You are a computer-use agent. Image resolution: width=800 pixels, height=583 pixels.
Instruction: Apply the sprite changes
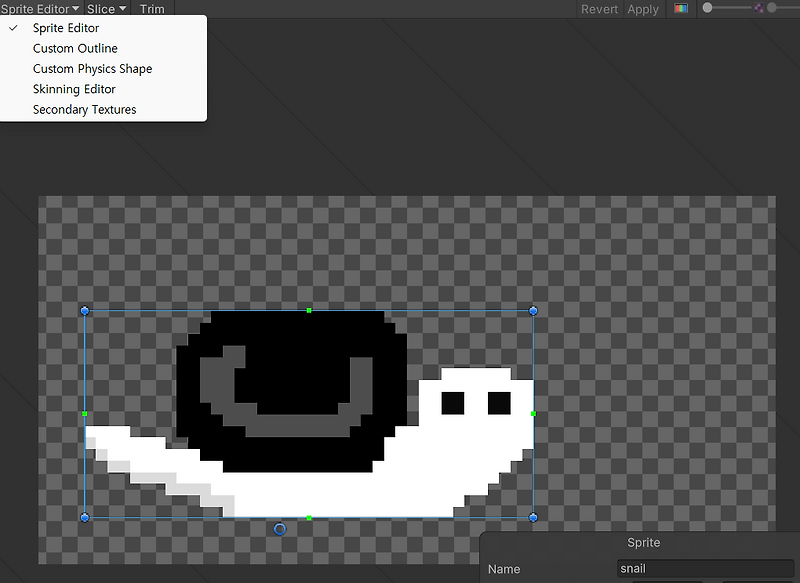[x=643, y=9]
